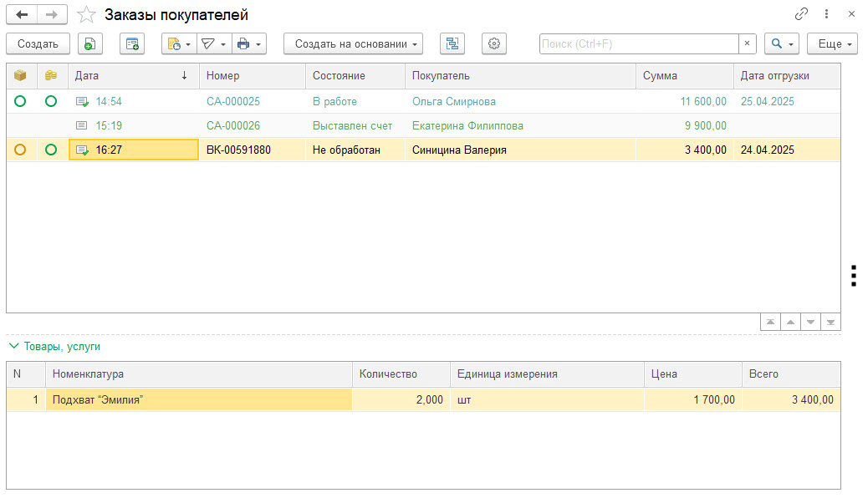Select customer Синицина Валерия
868x498 pixels.
click(459, 150)
